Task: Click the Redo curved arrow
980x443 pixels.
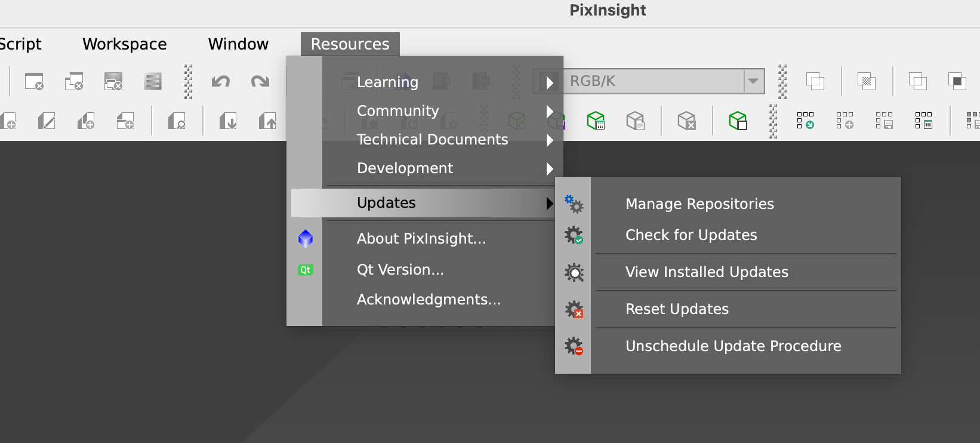Action: click(260, 81)
